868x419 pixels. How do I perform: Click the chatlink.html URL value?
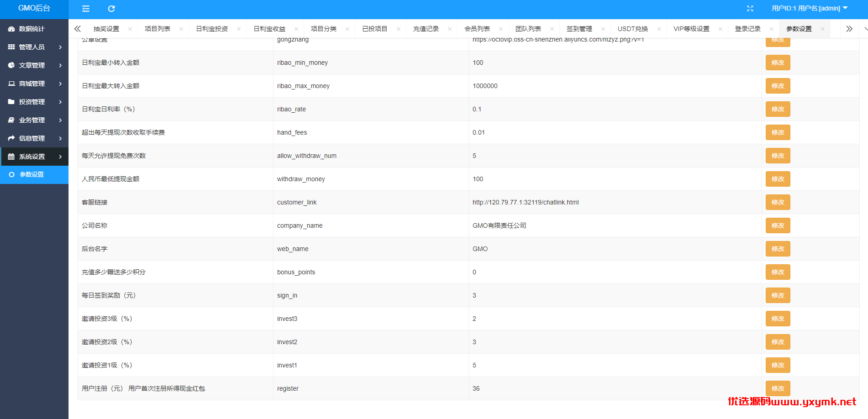pyautogui.click(x=526, y=202)
